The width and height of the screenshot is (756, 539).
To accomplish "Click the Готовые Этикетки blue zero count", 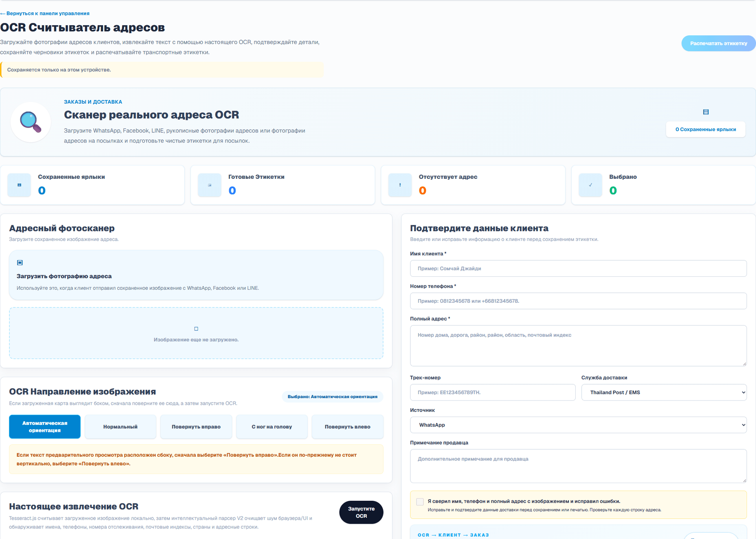I will coord(232,191).
